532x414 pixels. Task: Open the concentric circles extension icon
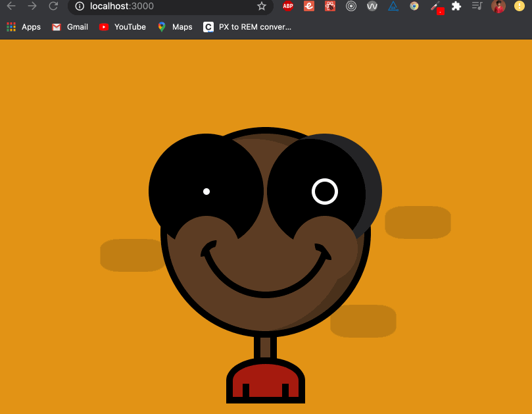pyautogui.click(x=351, y=6)
